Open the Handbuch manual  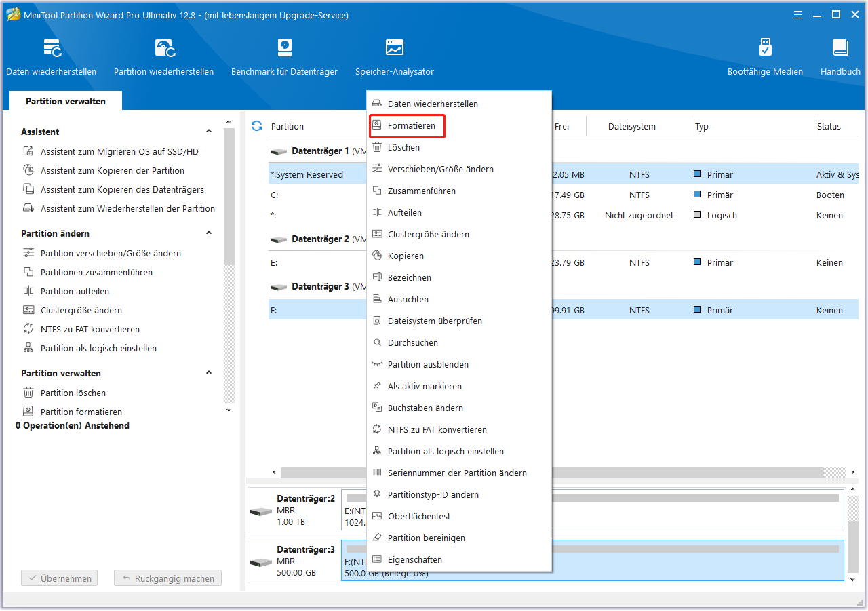coord(840,57)
